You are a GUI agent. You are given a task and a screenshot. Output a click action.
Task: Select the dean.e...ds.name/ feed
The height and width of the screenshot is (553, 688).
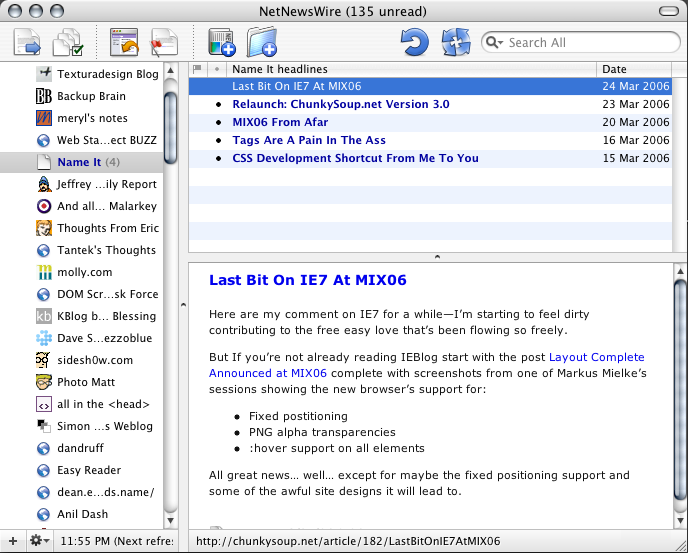point(82,492)
